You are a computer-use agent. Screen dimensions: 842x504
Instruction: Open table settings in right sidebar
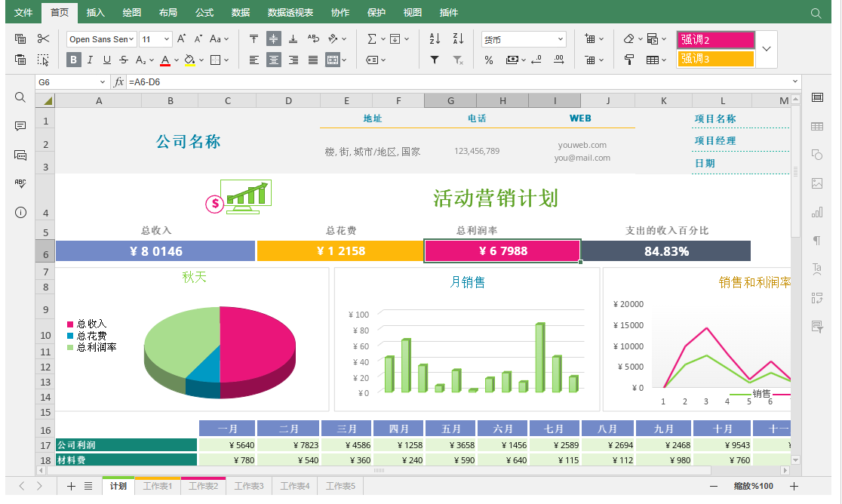(817, 126)
